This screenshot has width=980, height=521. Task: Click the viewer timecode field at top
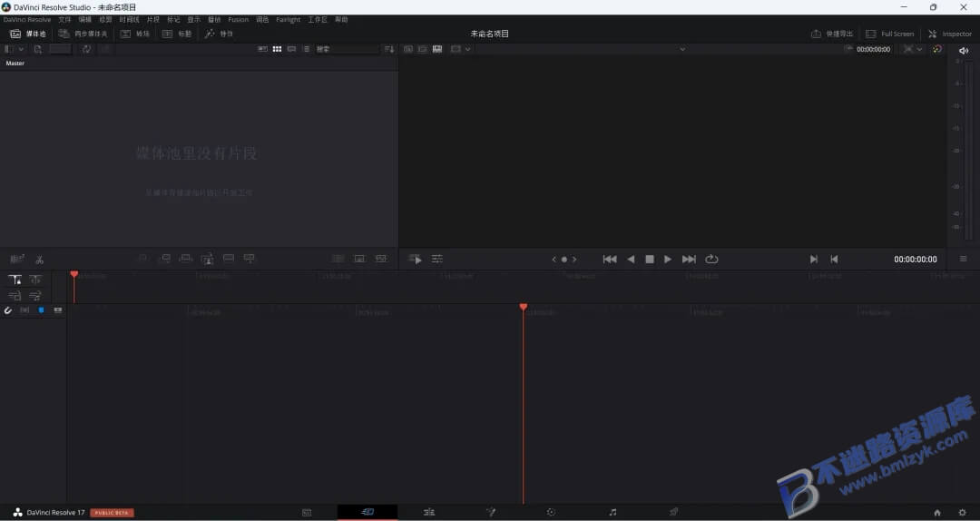(873, 49)
